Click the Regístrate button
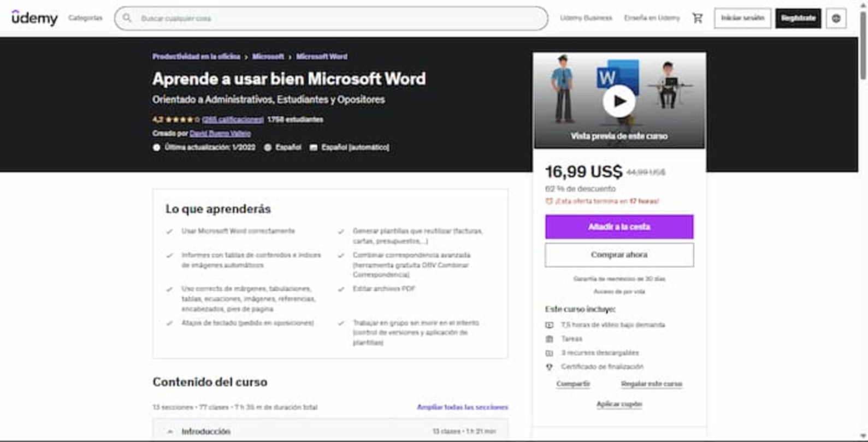The width and height of the screenshot is (868, 442). [x=798, y=18]
